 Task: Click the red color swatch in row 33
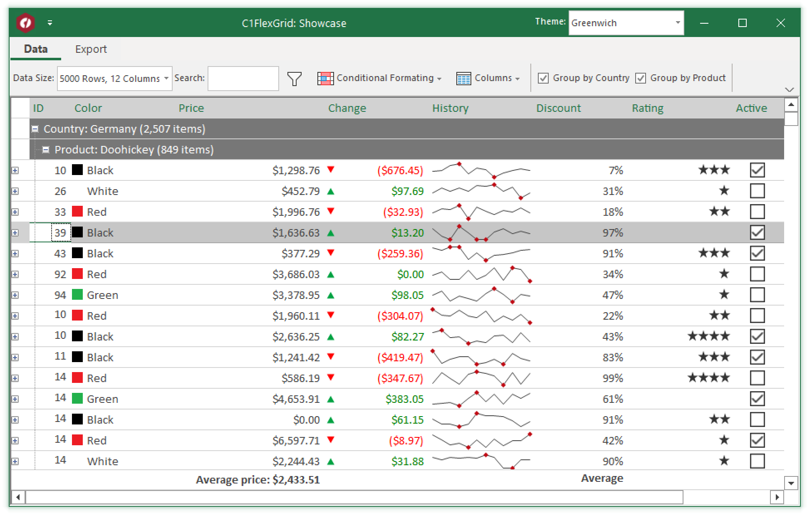tap(77, 211)
